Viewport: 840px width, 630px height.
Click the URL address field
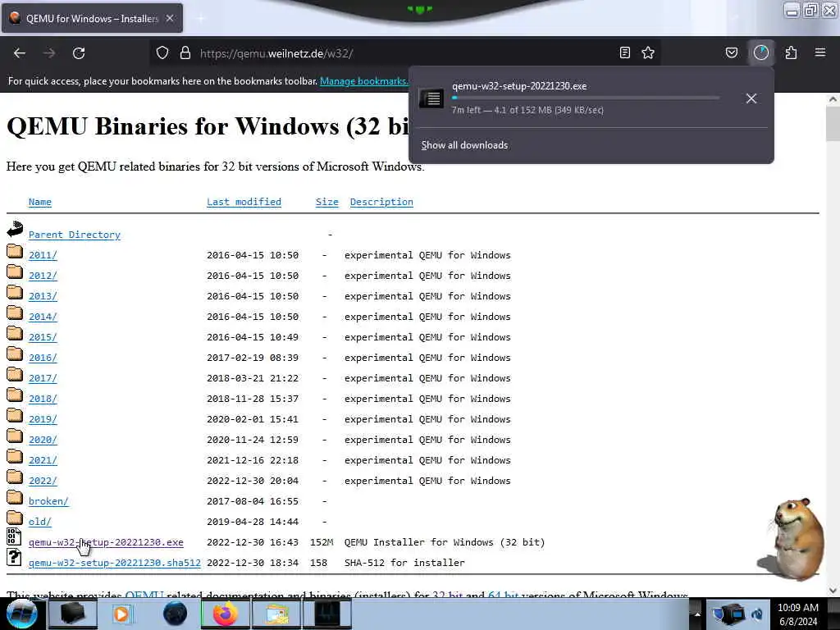tap(407, 53)
